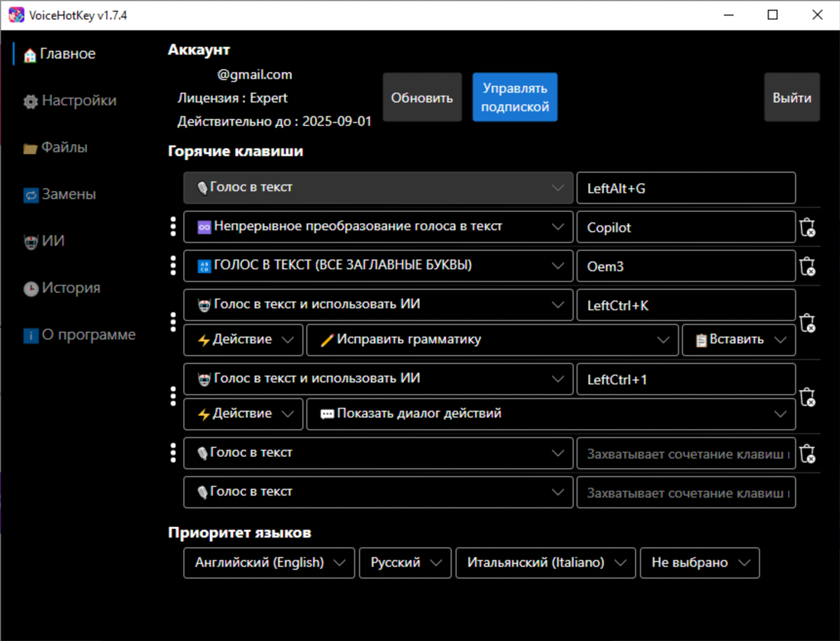
Task: Click the VoiceHotKey app icon in title bar
Action: click(16, 15)
